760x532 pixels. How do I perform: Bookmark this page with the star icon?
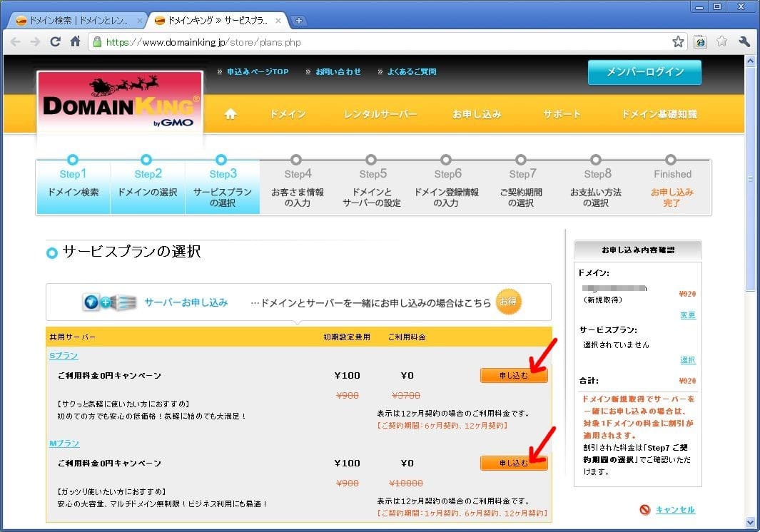pyautogui.click(x=678, y=41)
